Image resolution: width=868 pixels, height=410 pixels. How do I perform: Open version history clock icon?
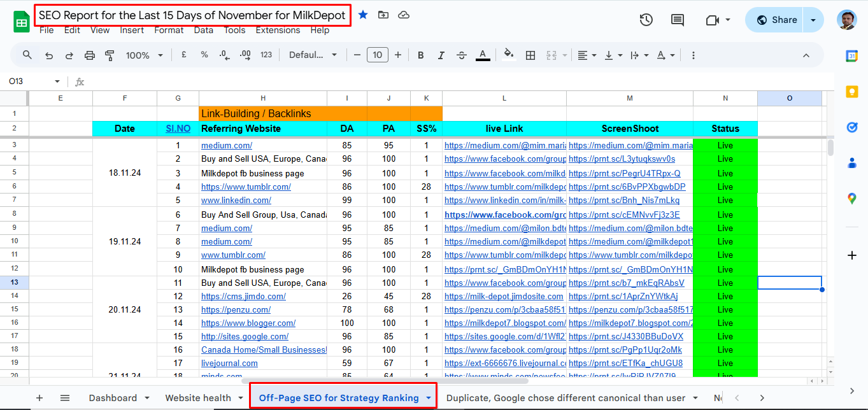646,20
